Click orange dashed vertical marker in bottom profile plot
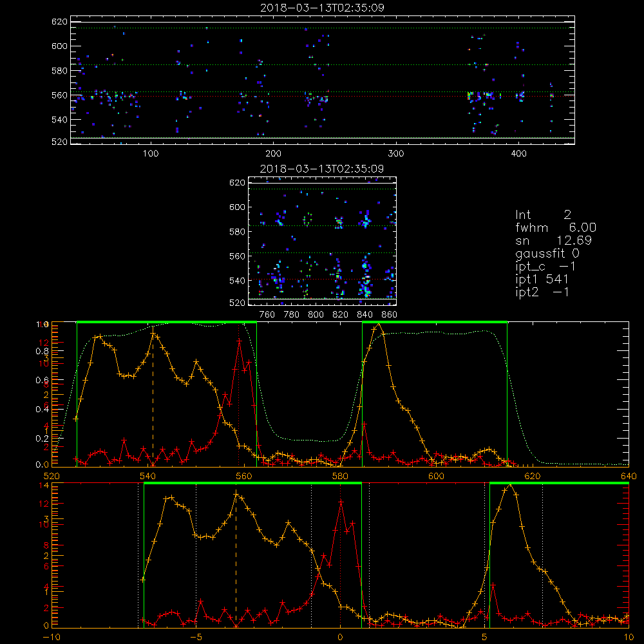Viewport: 644px width, 644px height. tap(236, 558)
